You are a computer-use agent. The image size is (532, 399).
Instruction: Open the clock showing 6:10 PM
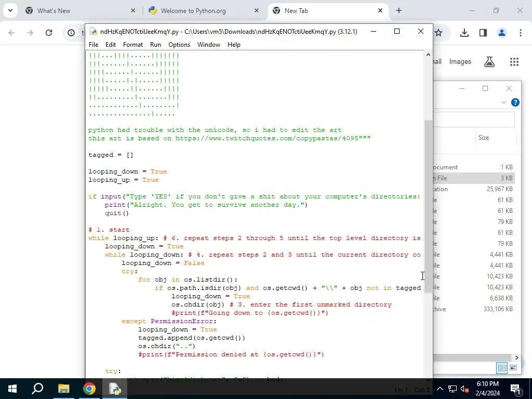point(487,389)
